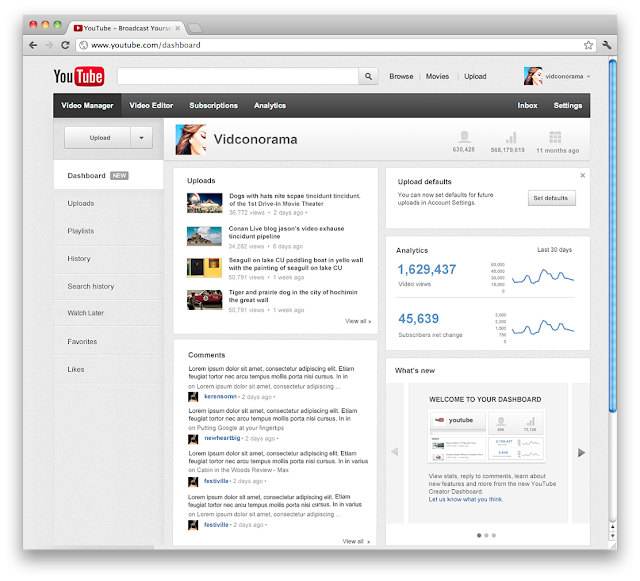Screen dimensions: 640x581
Task: Click the browser reload icon
Action: click(x=65, y=45)
